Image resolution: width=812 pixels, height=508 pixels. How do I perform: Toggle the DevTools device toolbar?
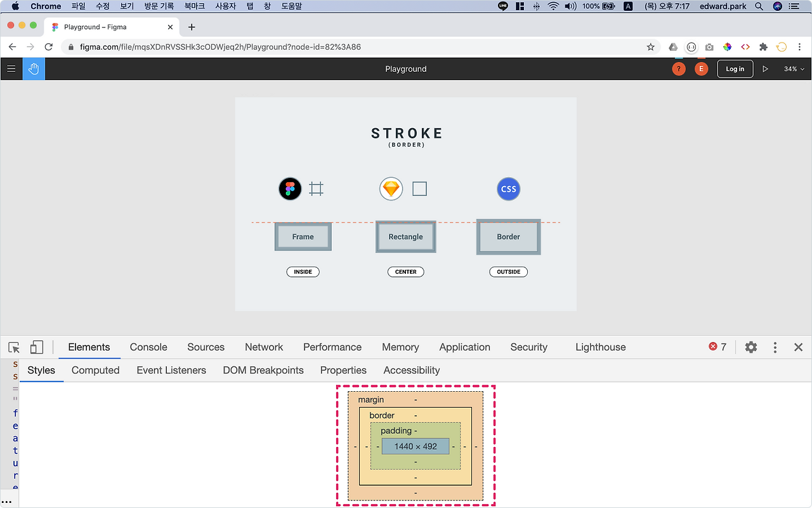click(x=36, y=347)
